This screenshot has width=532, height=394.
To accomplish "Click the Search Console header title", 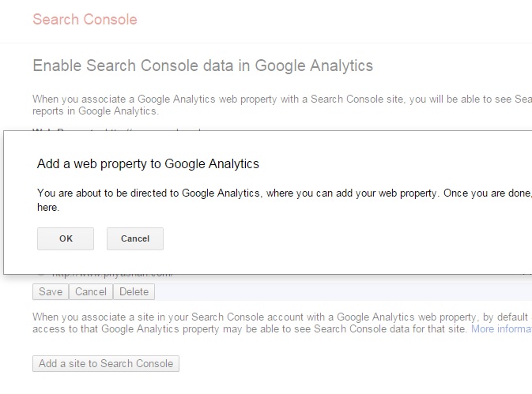I will 85,20.
